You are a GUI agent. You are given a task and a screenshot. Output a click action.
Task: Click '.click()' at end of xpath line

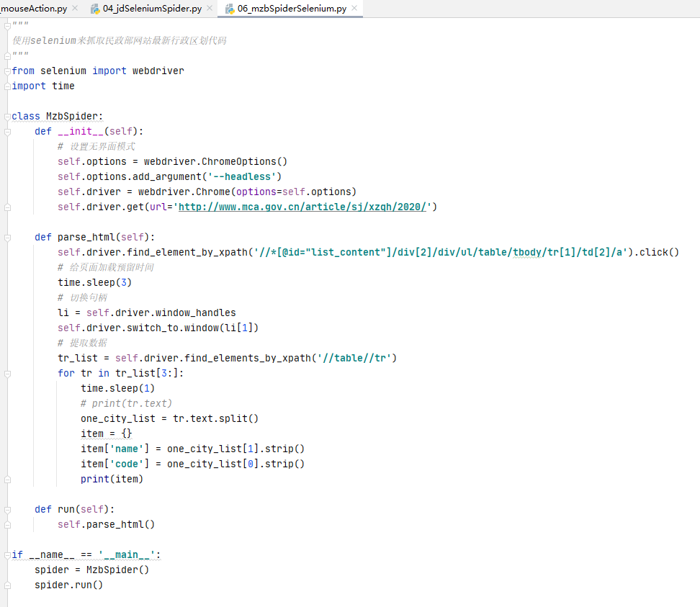(x=656, y=252)
